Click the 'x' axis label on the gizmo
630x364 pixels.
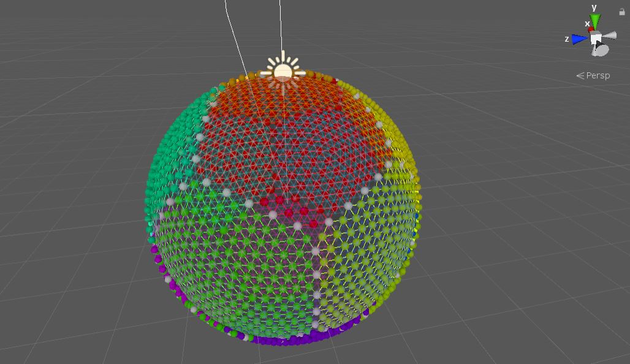click(587, 24)
